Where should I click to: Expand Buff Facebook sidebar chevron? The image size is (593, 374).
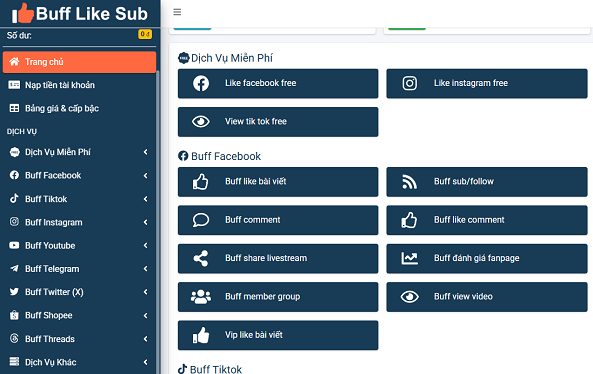tap(146, 175)
